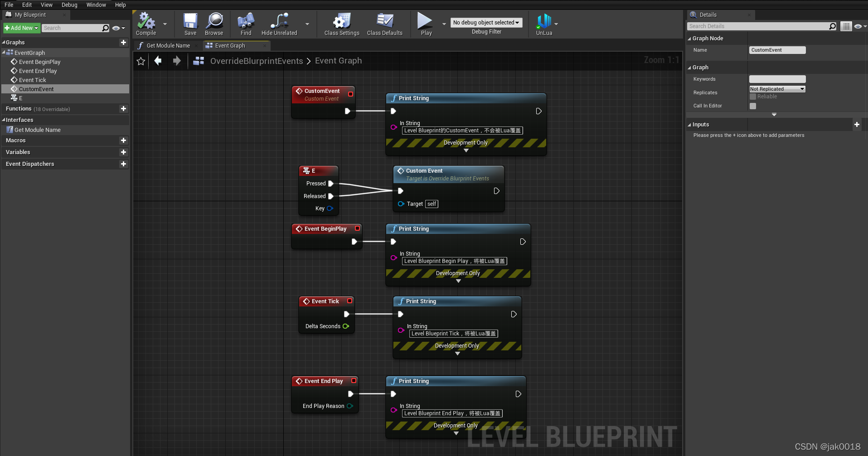Collapse the Graph Node section
Screen dimensions: 868x456
(x=689, y=39)
